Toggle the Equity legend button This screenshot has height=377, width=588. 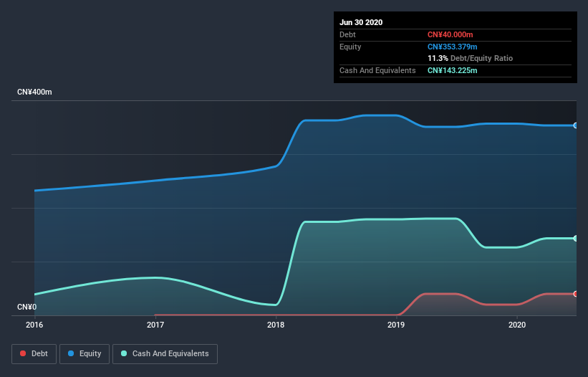coord(85,354)
